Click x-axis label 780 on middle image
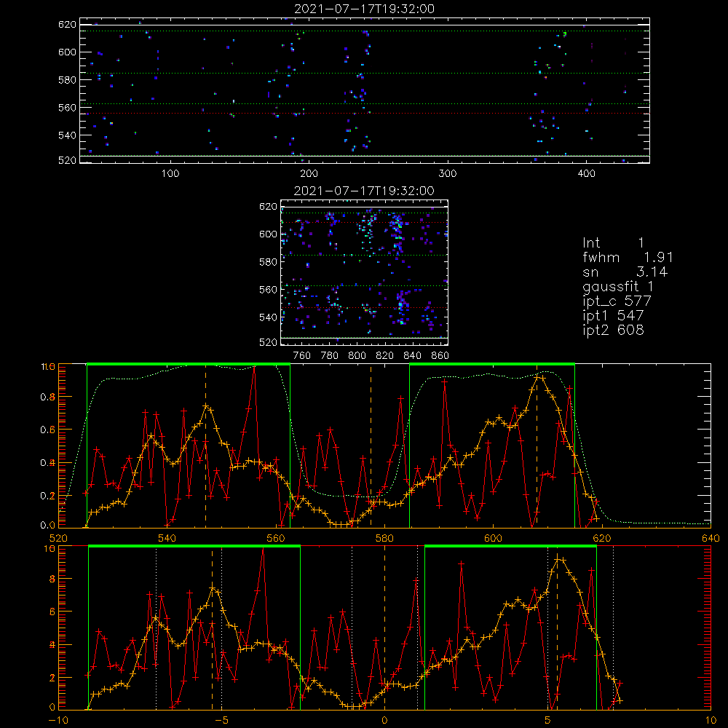The image size is (728, 728). click(330, 356)
